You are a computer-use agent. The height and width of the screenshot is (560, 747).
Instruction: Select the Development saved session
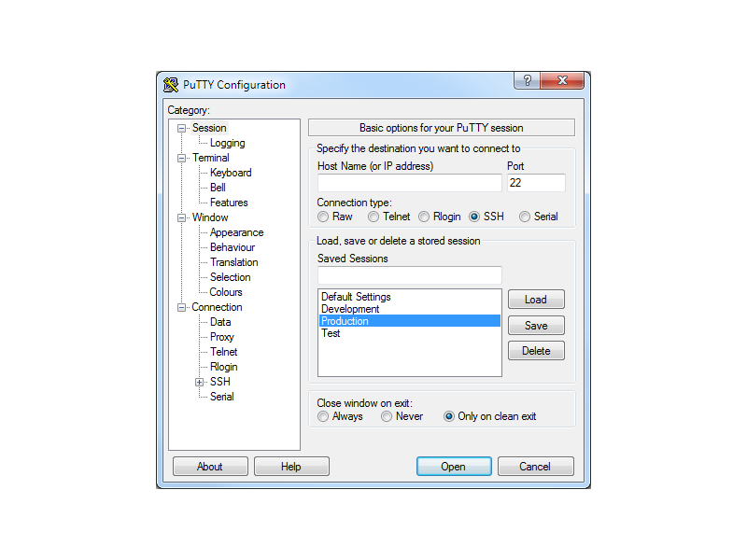(350, 309)
